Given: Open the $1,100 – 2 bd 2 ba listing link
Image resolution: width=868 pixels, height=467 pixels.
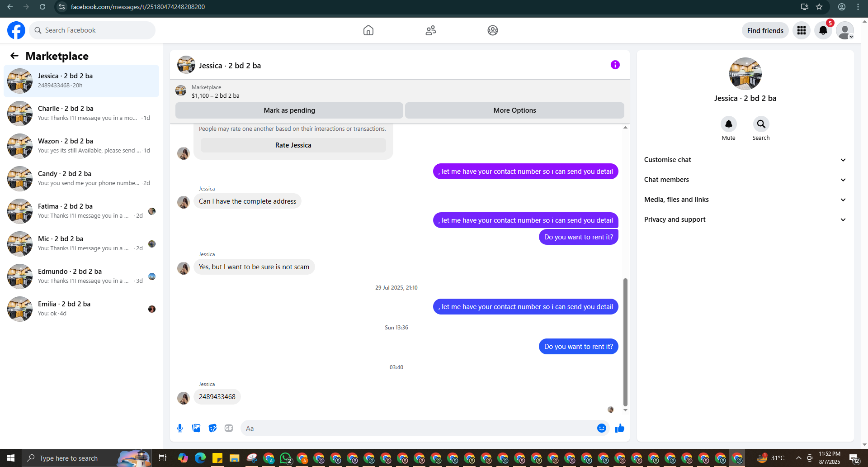Looking at the screenshot, I should coord(216,95).
